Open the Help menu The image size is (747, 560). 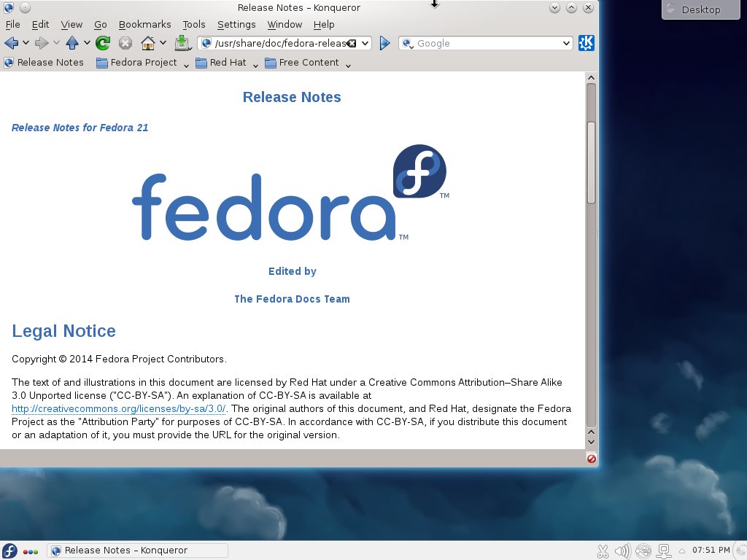click(x=324, y=24)
